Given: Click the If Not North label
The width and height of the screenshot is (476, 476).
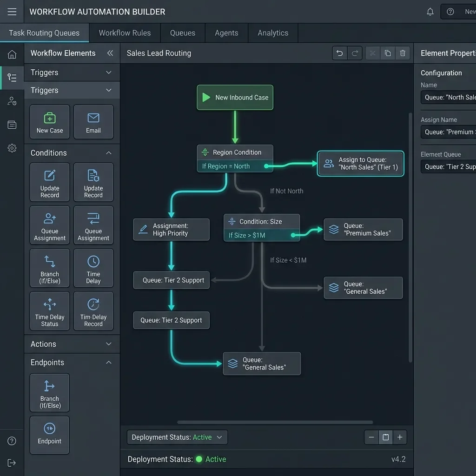Looking at the screenshot, I should (286, 191).
